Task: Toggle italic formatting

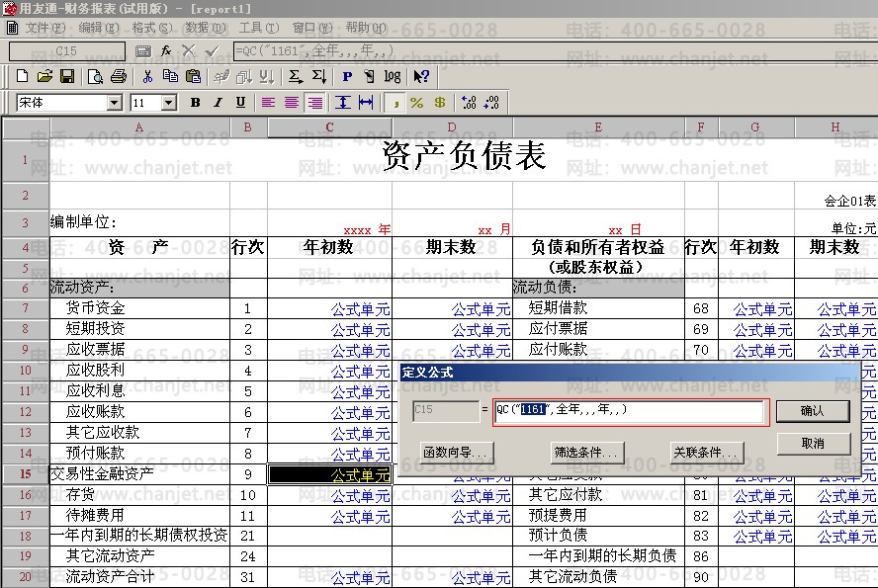Action: point(218,103)
